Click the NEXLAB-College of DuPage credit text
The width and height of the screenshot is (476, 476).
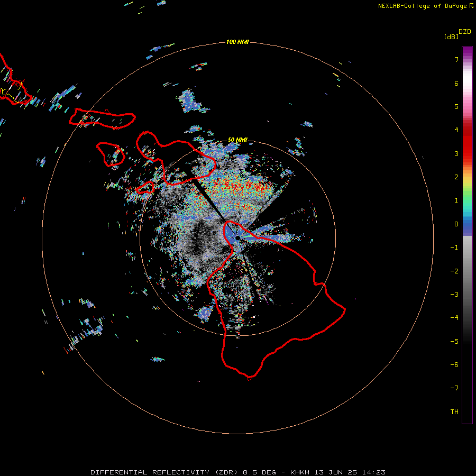[x=422, y=6]
